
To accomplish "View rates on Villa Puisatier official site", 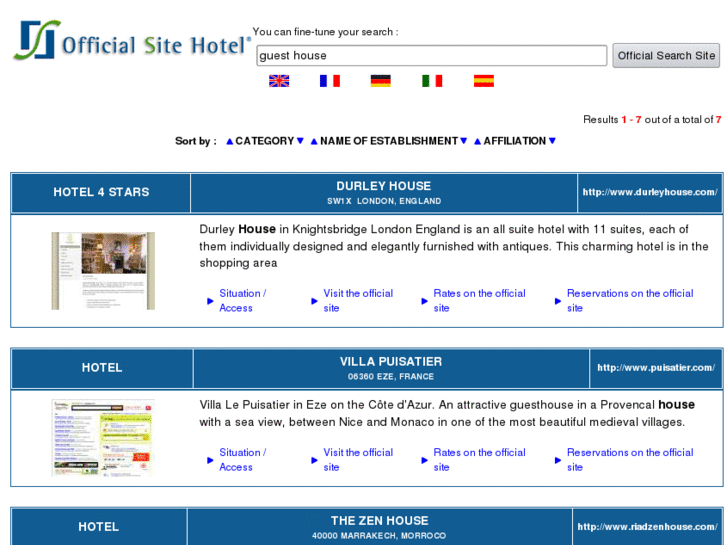I will click(479, 460).
